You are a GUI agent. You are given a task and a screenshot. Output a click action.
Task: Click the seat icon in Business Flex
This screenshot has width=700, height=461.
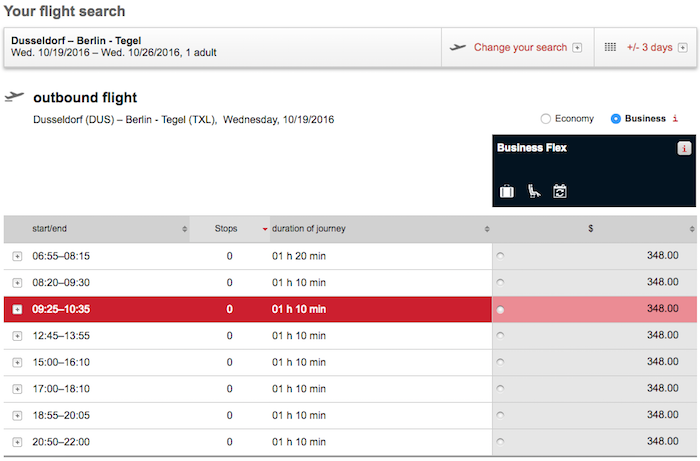(x=533, y=191)
